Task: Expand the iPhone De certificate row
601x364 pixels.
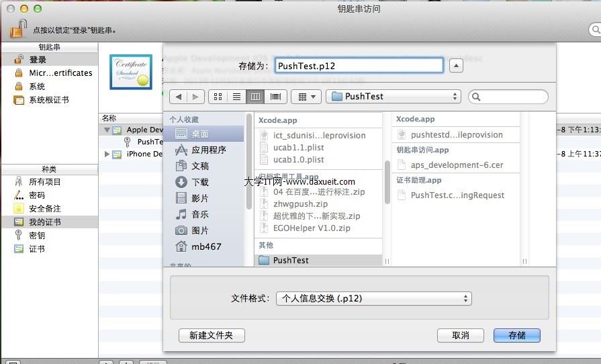Action: [107, 154]
